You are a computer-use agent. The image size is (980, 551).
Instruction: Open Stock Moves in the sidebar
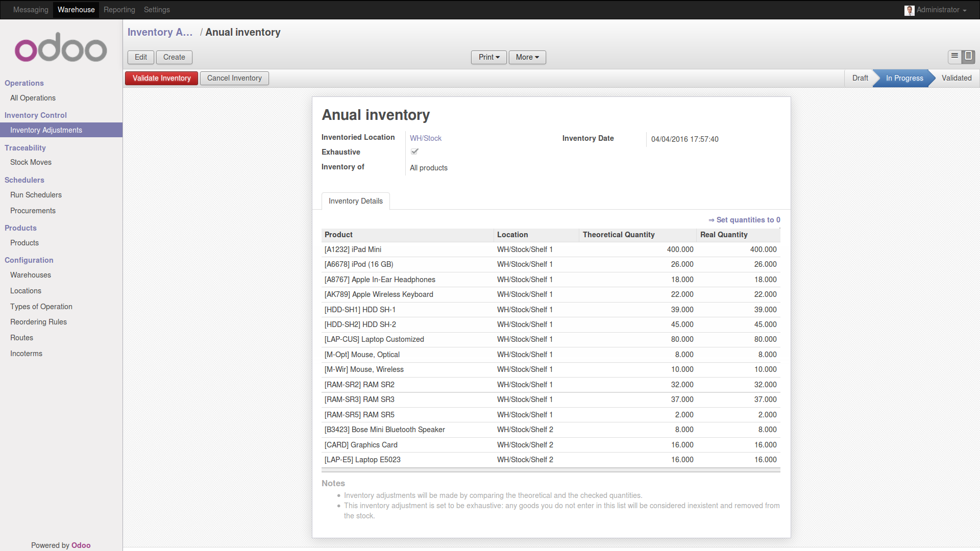(x=31, y=162)
